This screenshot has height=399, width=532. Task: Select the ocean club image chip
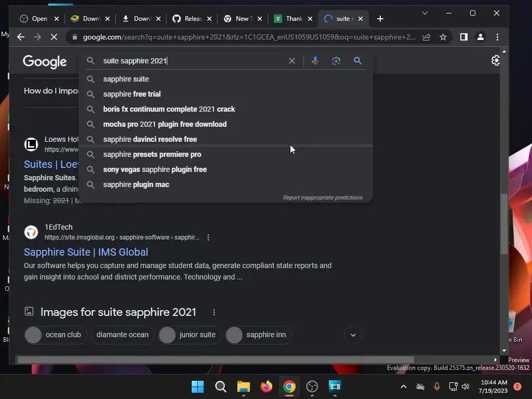(55, 335)
